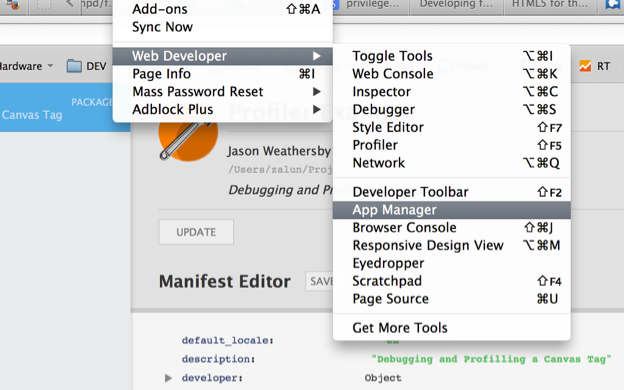Open the Inspector tool
Screen dimensions: 624x390
(452, 92)
